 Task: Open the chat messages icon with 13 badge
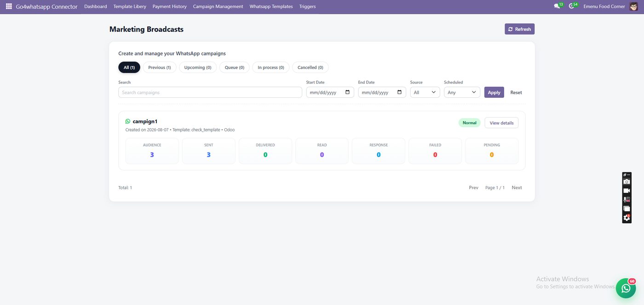point(558,6)
